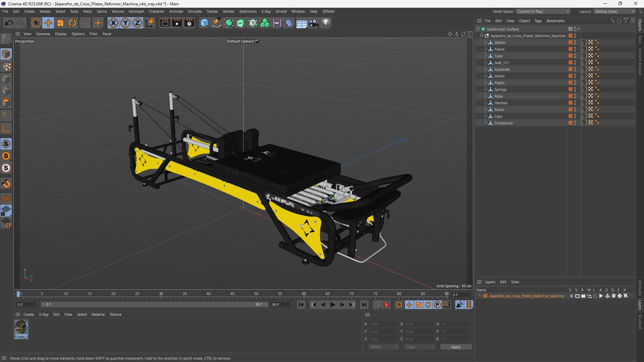Viewport: 644px width, 362px height.
Task: Click the Apply button
Action: (456, 347)
